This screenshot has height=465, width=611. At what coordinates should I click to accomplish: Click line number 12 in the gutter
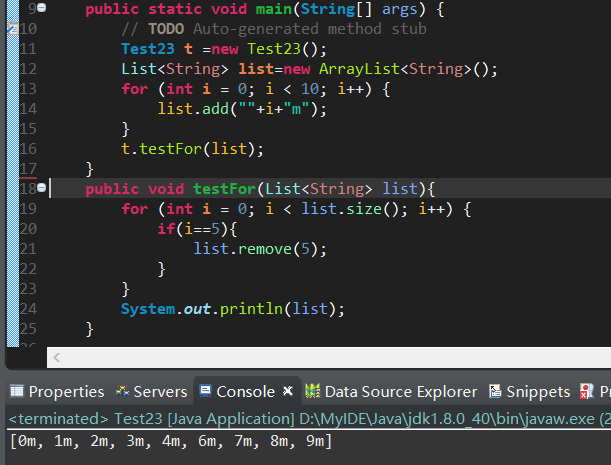(28, 69)
